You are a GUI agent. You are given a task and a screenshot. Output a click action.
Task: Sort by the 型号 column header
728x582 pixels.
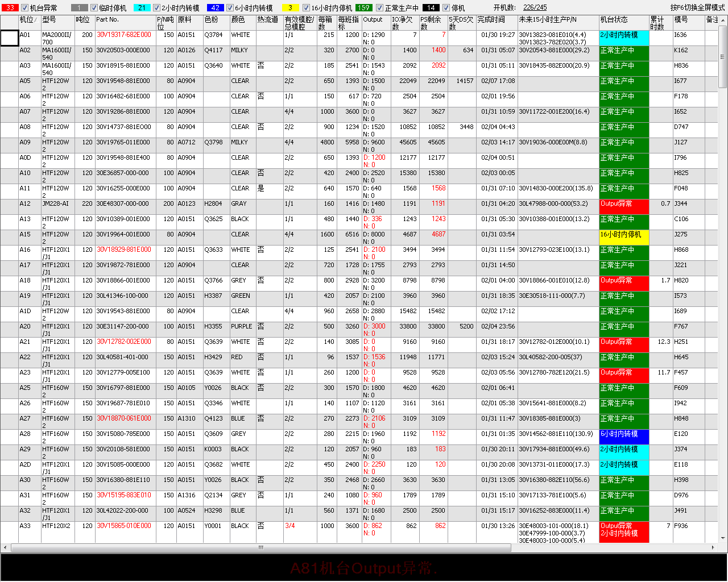57,23
